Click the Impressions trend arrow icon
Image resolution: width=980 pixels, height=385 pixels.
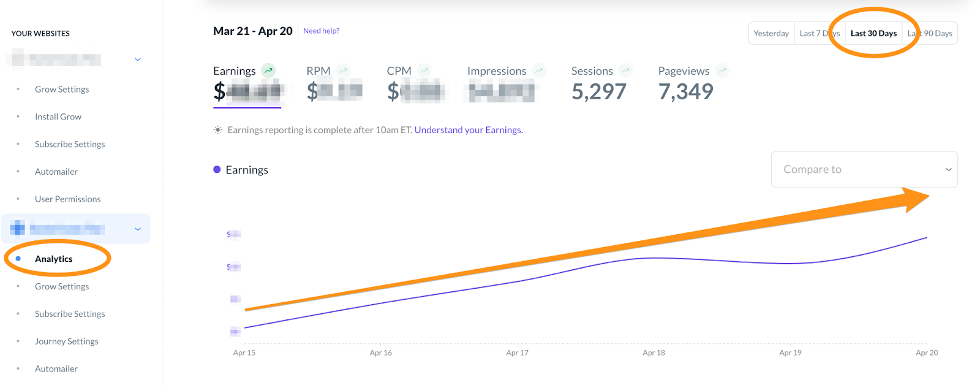click(539, 71)
